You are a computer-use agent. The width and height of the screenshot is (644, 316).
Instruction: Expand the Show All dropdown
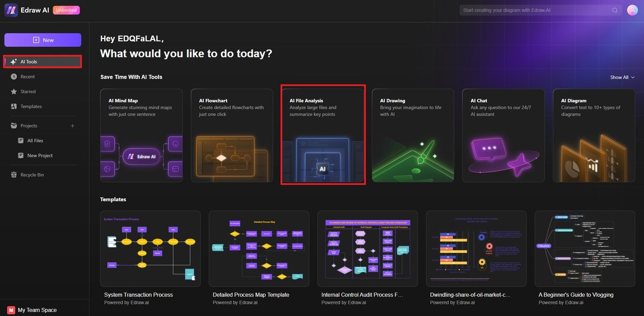622,77
